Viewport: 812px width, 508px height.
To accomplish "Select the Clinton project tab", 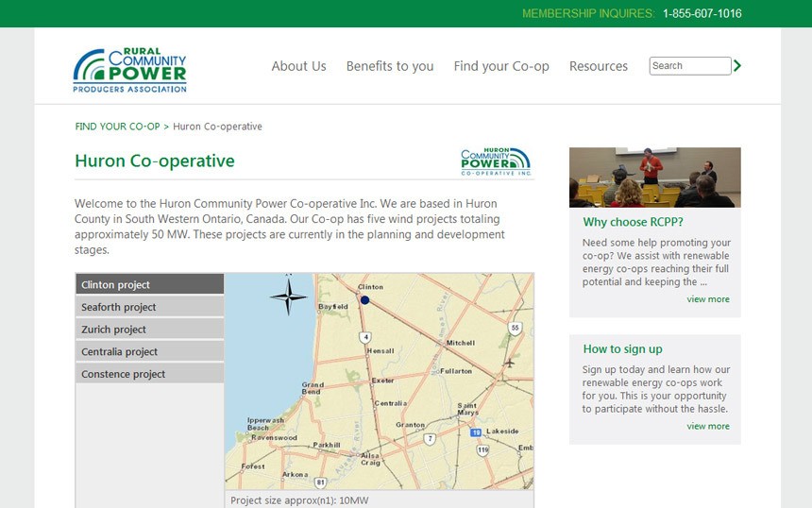I will click(x=150, y=284).
